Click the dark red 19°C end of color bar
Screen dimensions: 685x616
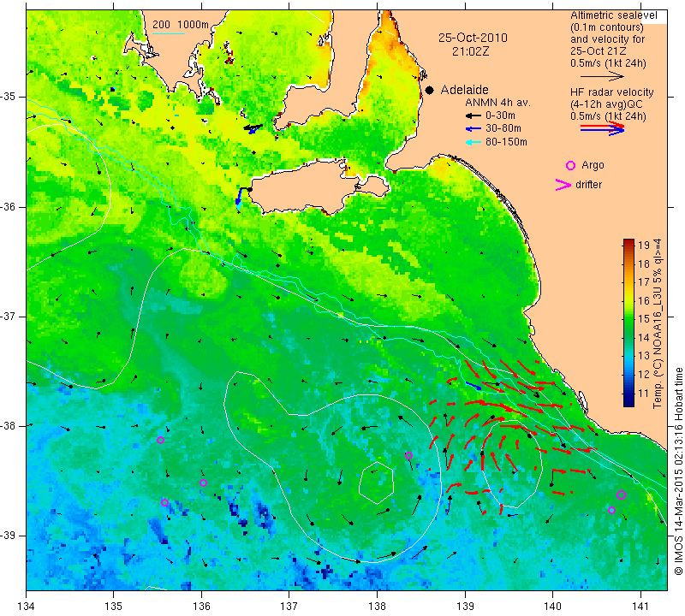click(628, 242)
